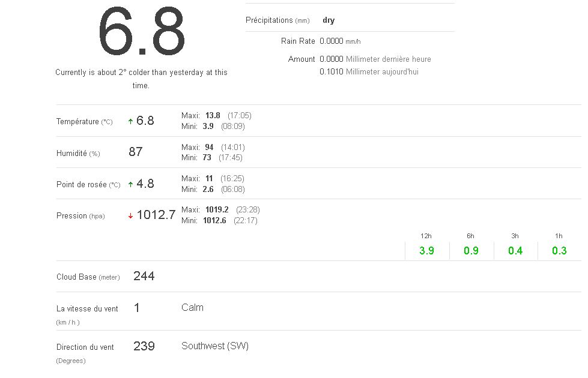Click the minimum humidity value 73

[x=207, y=157]
